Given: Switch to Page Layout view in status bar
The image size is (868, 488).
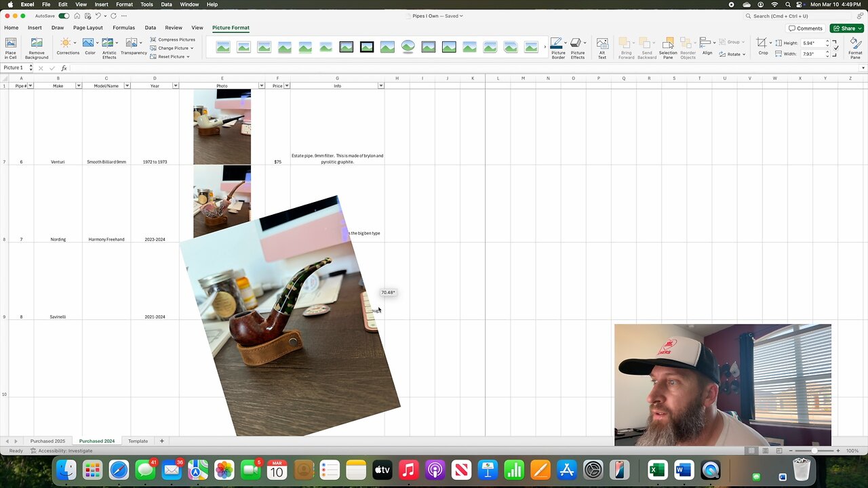Looking at the screenshot, I should [x=765, y=451].
